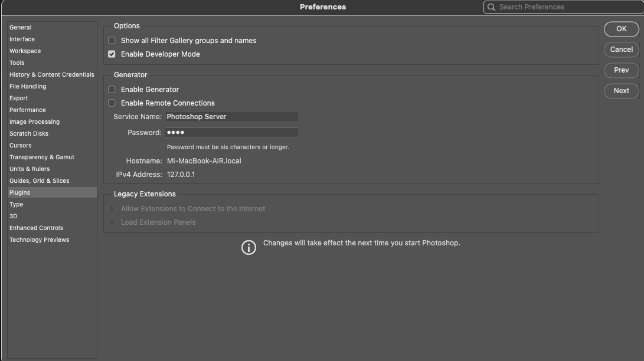
Task: Open the Transparency & Gamut settings
Action: tap(41, 157)
